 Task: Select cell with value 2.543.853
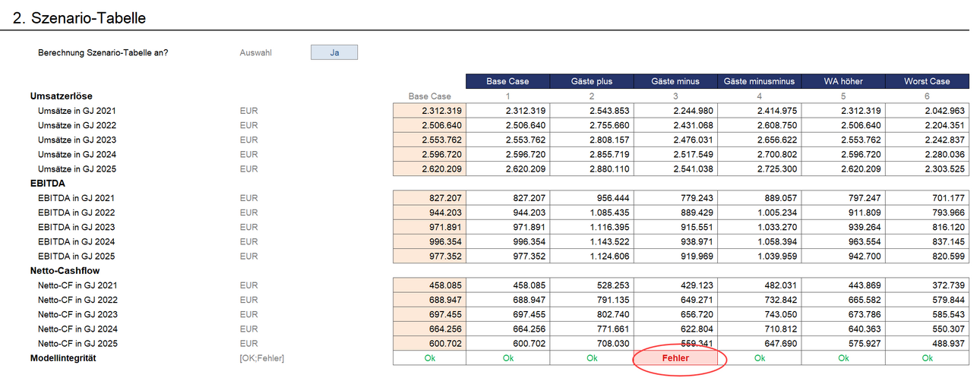(x=592, y=111)
